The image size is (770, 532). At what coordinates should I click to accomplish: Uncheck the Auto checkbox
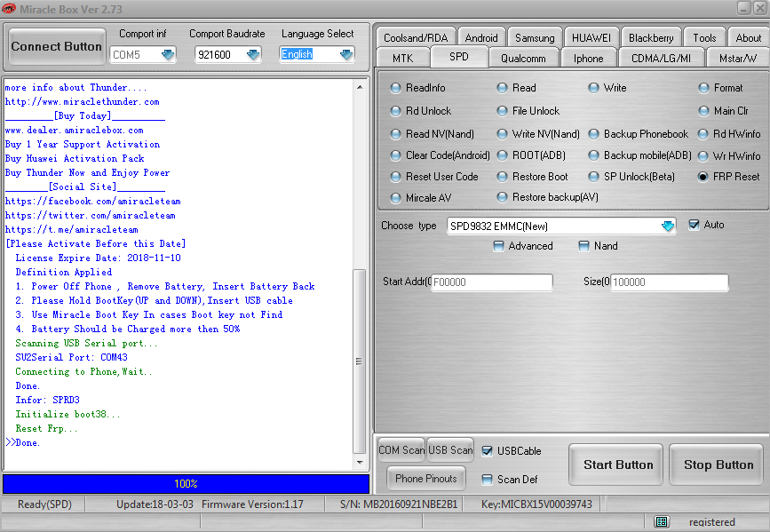click(694, 225)
